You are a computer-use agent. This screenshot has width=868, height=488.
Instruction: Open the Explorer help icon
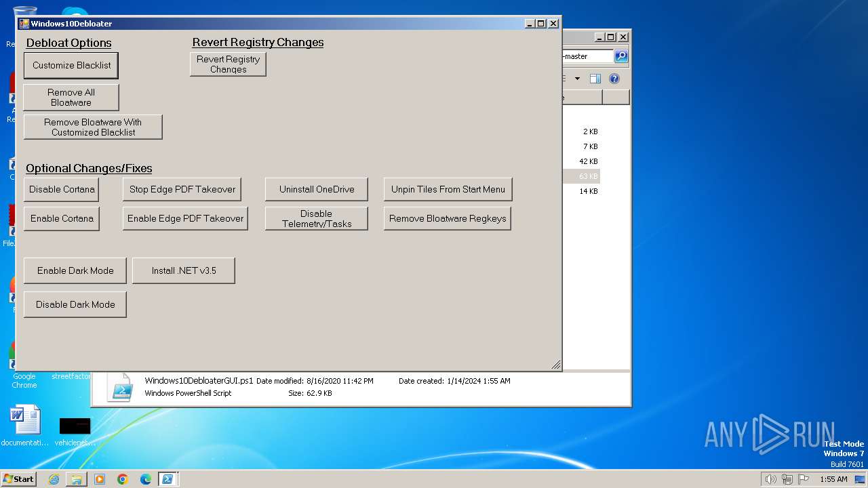click(614, 79)
